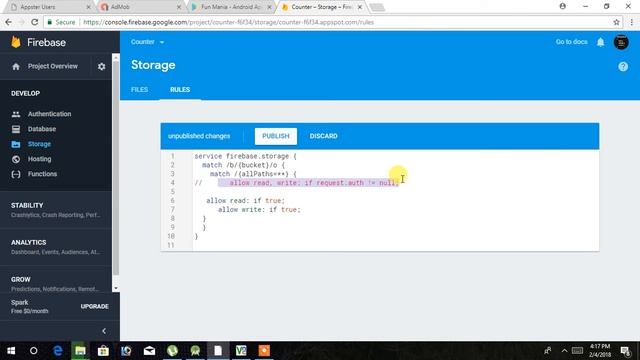Open Edge browser from taskbar
The height and width of the screenshot is (360, 640).
[58, 351]
